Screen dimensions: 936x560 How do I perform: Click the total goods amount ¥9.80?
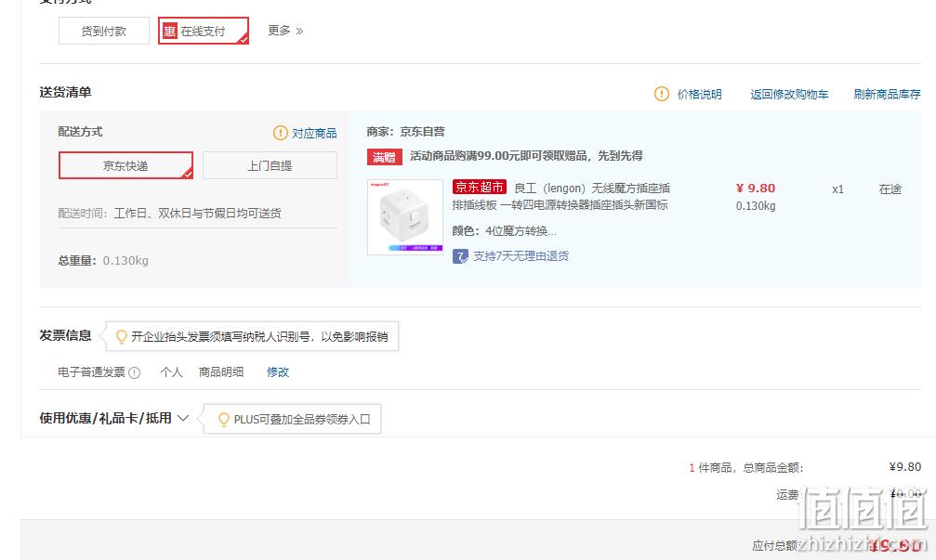point(905,467)
